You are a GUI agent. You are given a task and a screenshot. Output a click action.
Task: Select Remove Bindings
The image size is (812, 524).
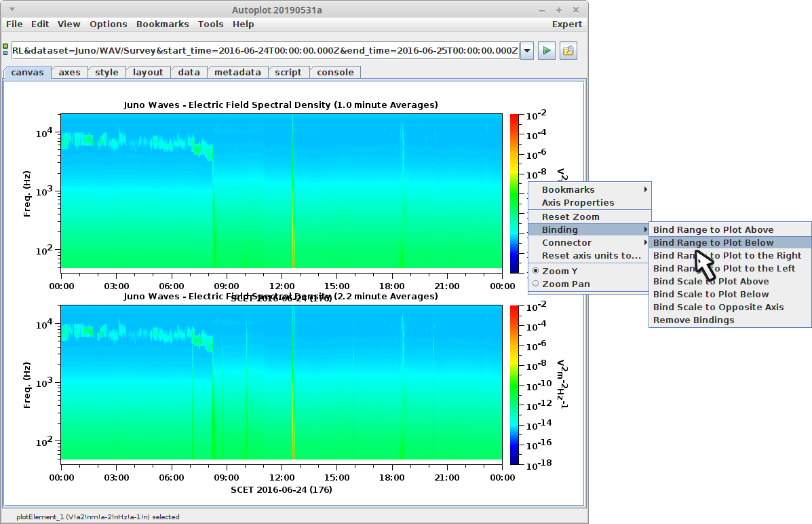(730, 320)
